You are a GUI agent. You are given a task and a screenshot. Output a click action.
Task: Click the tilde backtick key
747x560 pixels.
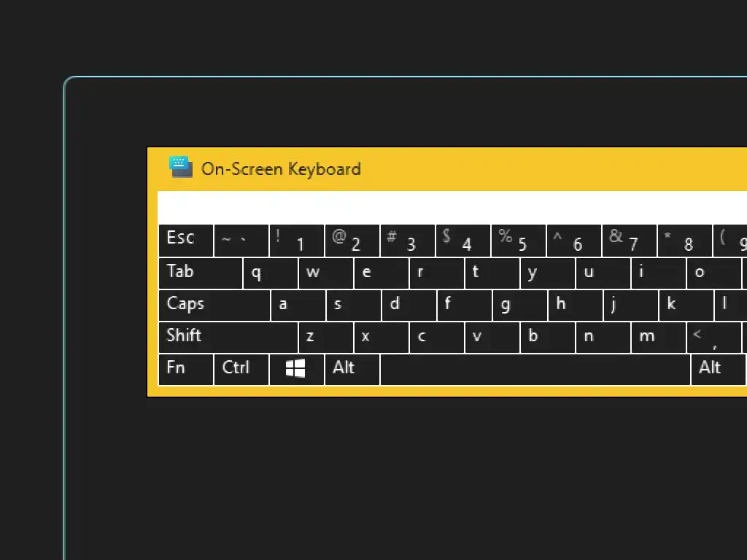pyautogui.click(x=241, y=241)
